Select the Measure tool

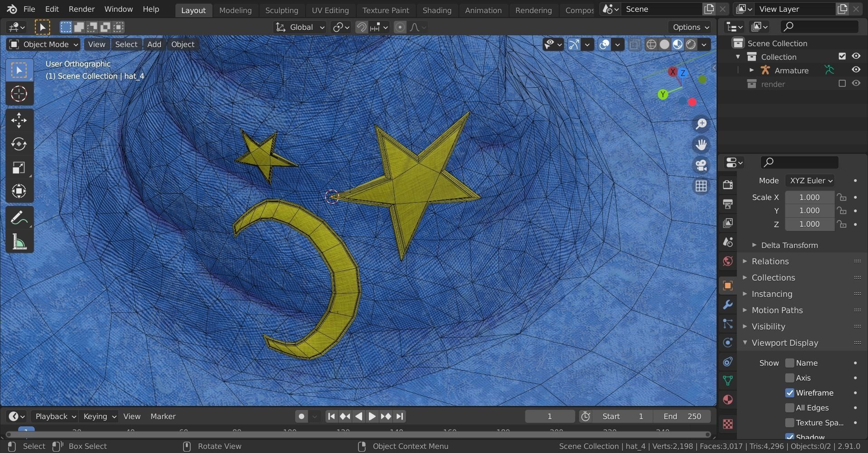point(19,242)
